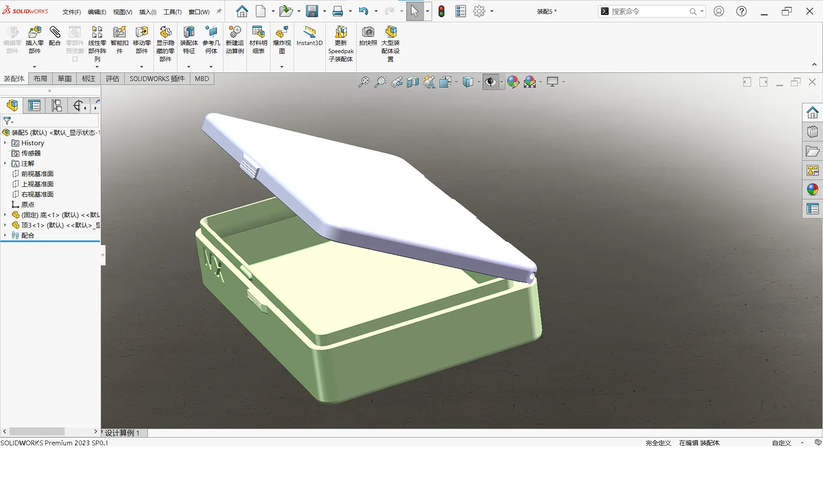Click the 搜索命令 search field
823x504 pixels.
point(652,12)
